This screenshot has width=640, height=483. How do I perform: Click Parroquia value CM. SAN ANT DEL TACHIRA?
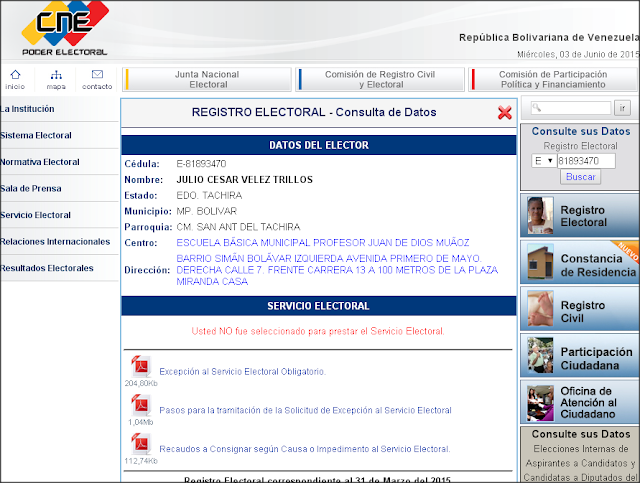238,227
